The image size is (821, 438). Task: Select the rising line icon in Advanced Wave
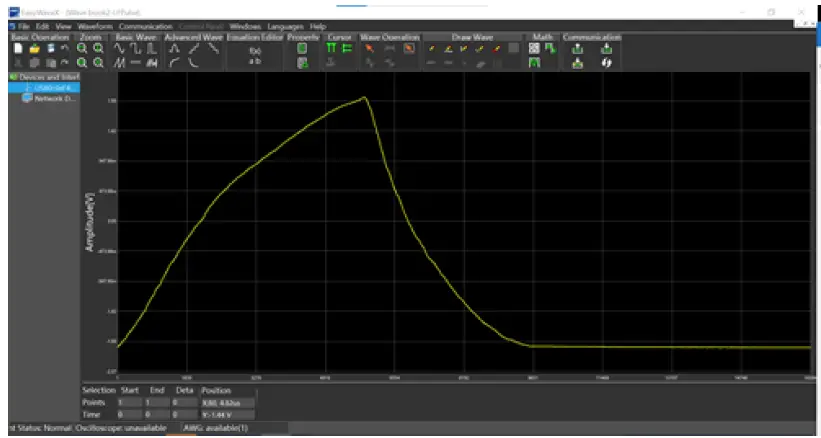coord(194,49)
